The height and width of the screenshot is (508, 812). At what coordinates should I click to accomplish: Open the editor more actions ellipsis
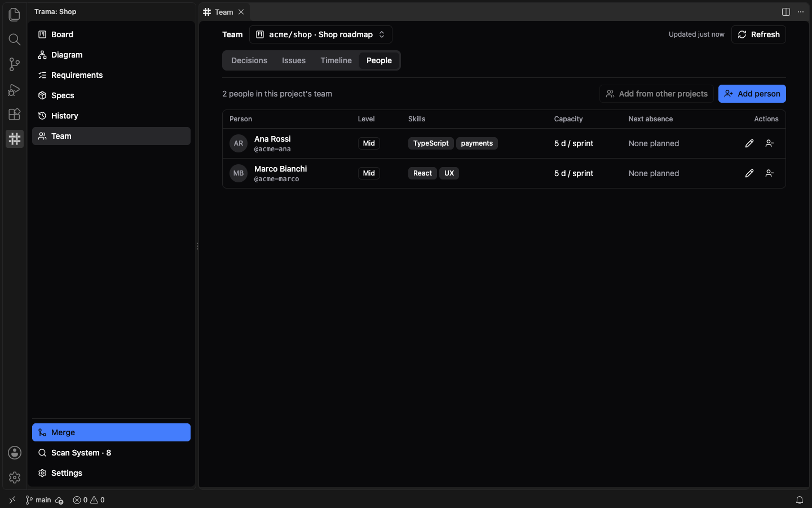click(x=801, y=12)
